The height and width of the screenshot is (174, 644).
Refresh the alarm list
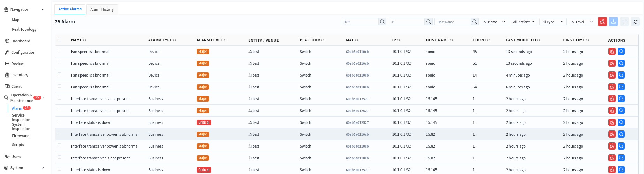[x=636, y=22]
